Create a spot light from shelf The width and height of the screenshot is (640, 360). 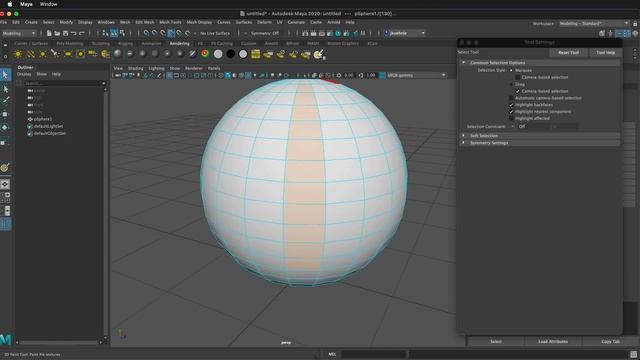pos(55,54)
